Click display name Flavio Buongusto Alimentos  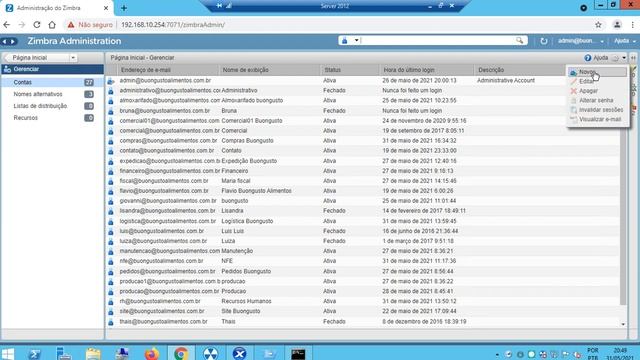coord(256,191)
